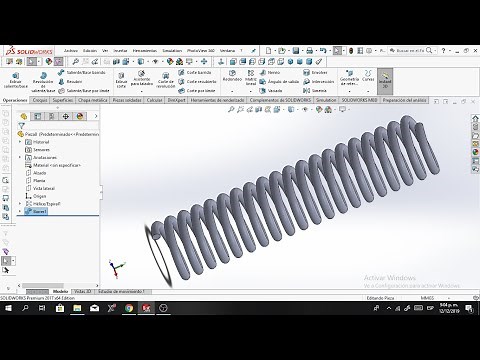The width and height of the screenshot is (480, 360).
Task: Select Revolución de saliente/base tool
Action: (x=43, y=82)
